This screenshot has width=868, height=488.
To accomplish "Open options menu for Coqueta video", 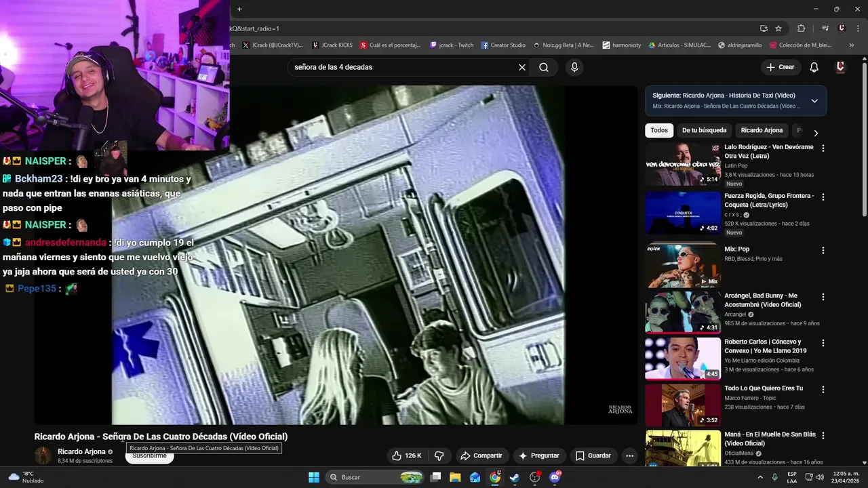I will 823,197.
